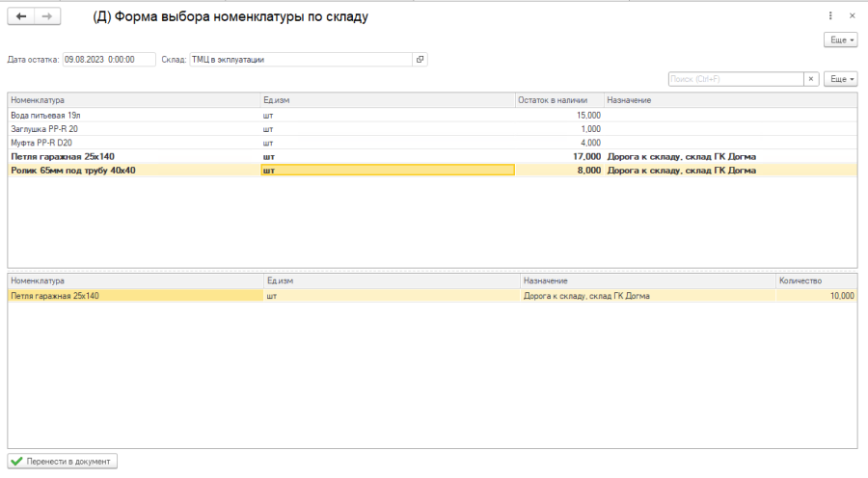Sort by the upper Номенклатура column header
868x478 pixels.
(133, 100)
